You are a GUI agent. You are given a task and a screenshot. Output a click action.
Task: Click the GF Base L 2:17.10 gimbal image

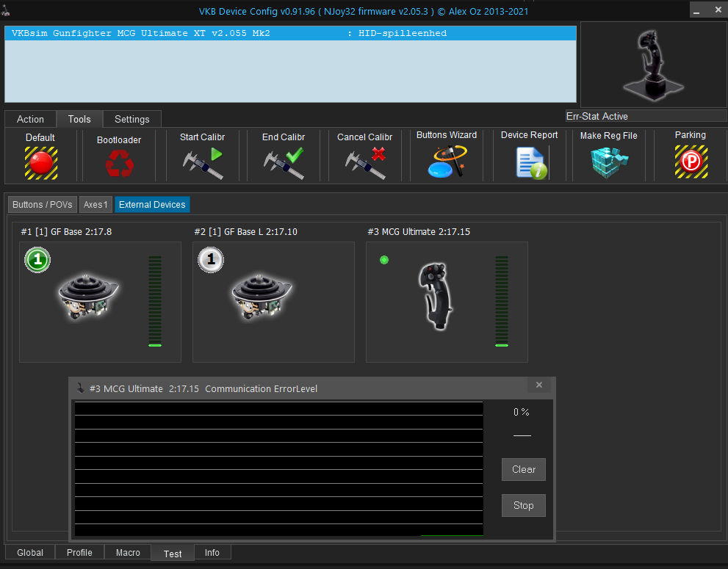pyautogui.click(x=262, y=297)
